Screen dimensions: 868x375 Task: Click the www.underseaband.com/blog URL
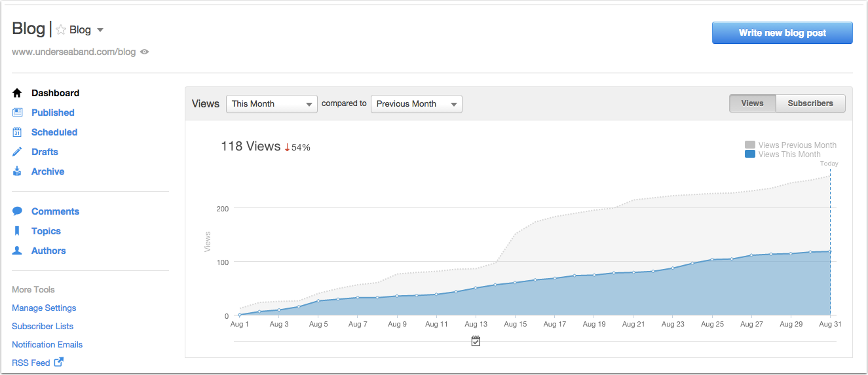pyautogui.click(x=73, y=52)
